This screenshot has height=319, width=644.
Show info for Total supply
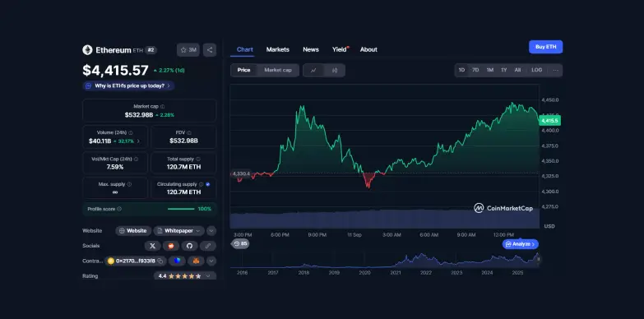[198, 159]
